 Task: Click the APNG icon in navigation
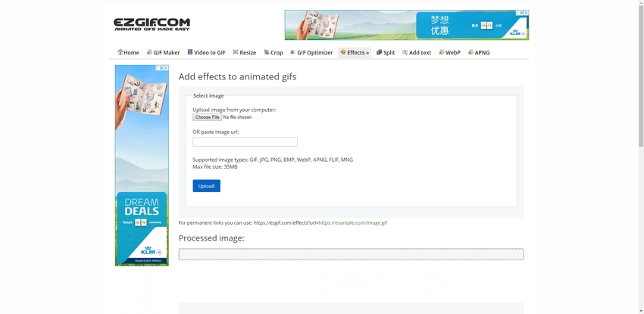(471, 52)
